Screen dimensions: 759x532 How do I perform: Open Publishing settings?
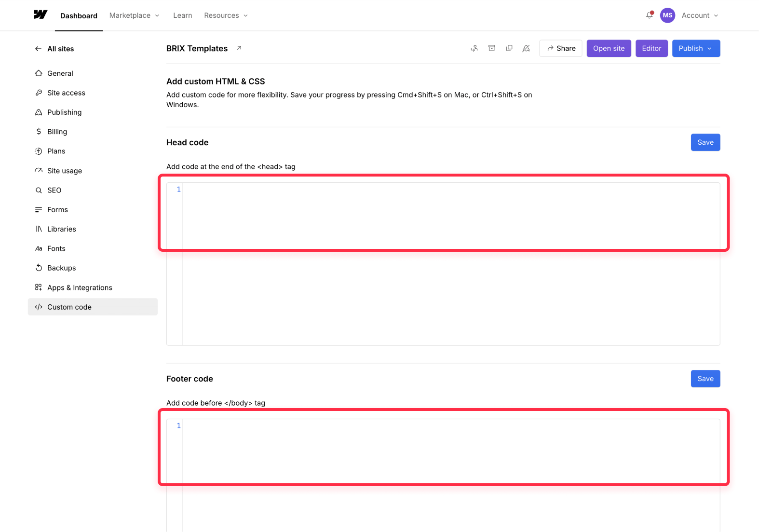(x=93, y=112)
